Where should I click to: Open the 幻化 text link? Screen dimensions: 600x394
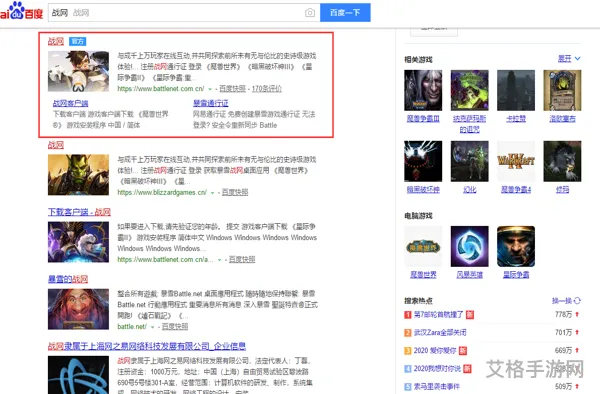pyautogui.click(x=470, y=190)
